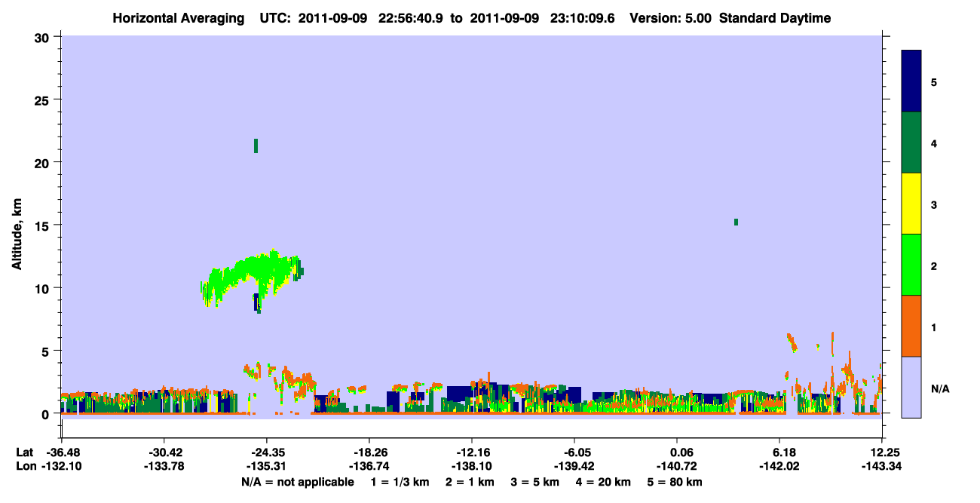The height and width of the screenshot is (503, 980).
Task: Click the '3 = 5 km' legend entry
Action: click(x=535, y=482)
